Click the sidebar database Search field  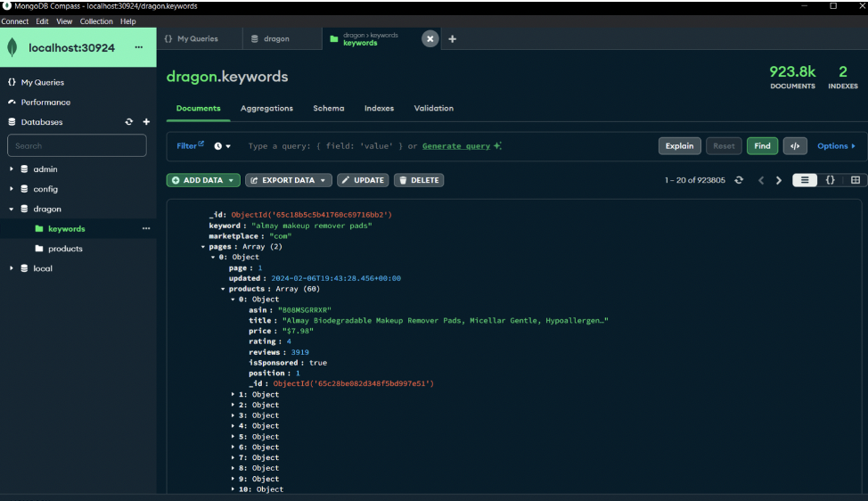point(77,145)
